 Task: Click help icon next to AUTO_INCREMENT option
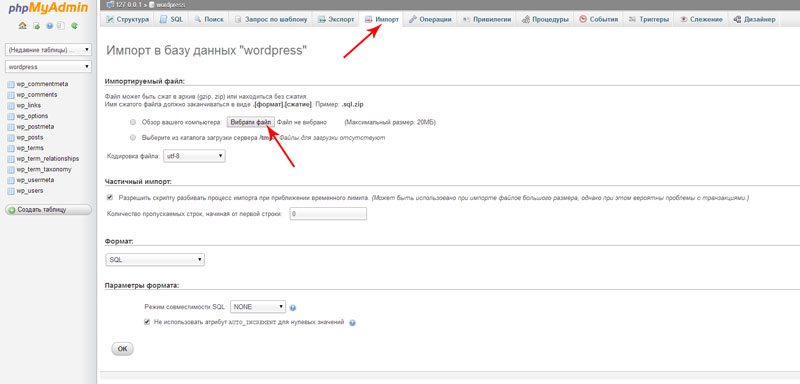(x=352, y=323)
